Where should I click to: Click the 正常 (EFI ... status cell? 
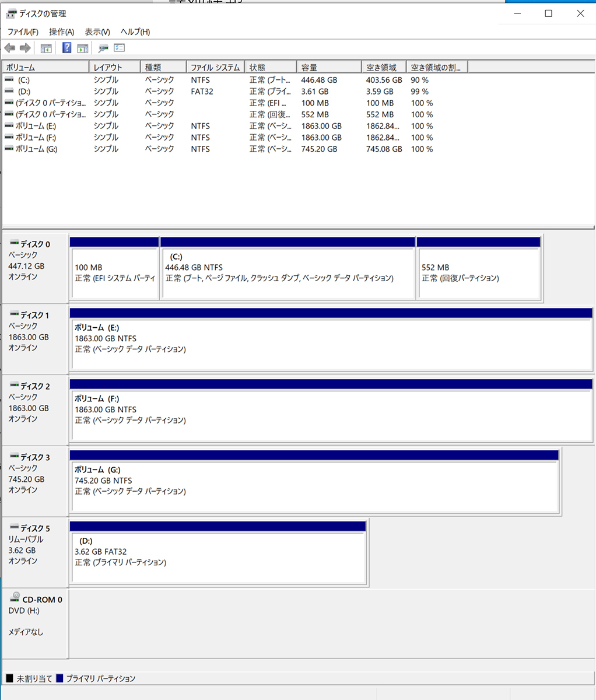coord(268,103)
